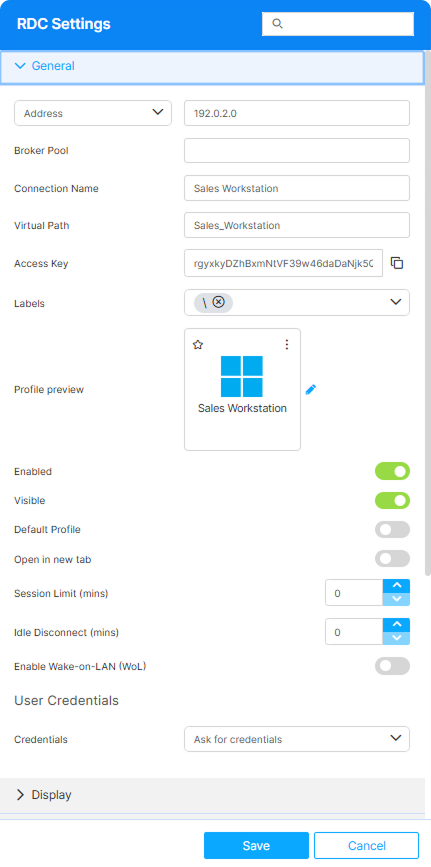
Task: Mark profile as favorite with star icon
Action: coord(198,344)
